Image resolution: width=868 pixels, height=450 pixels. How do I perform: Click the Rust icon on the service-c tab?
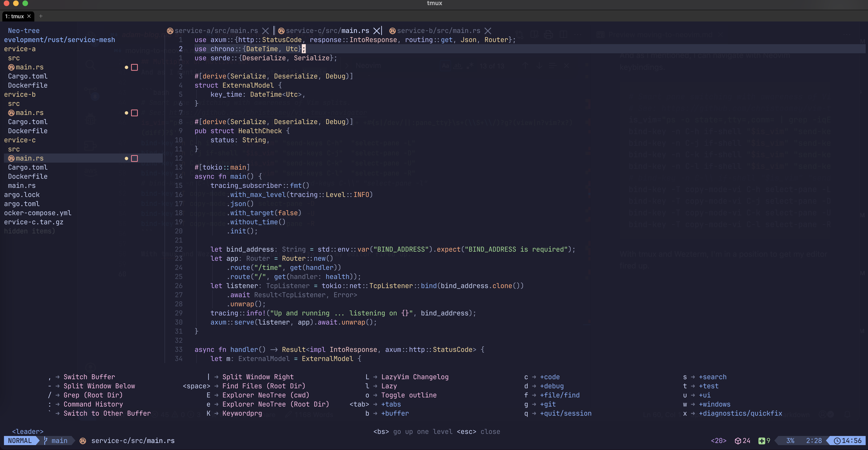coord(281,31)
